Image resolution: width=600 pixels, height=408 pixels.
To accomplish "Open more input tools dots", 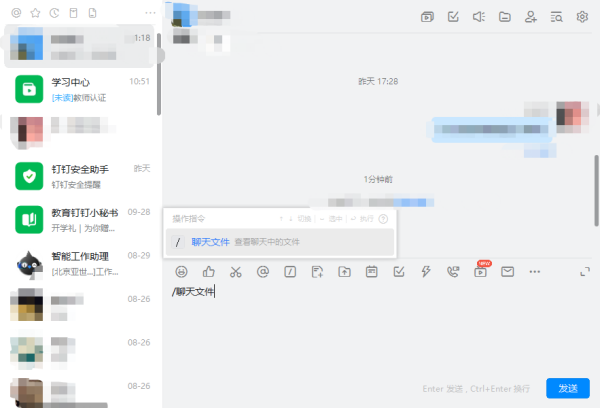I will click(535, 272).
